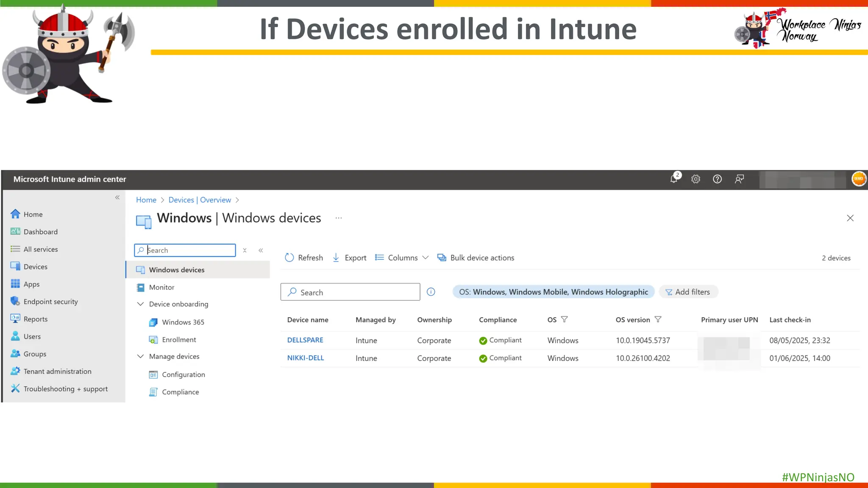Screen dimensions: 868x488
Task: Collapse the Manage devices section
Action: click(140, 357)
